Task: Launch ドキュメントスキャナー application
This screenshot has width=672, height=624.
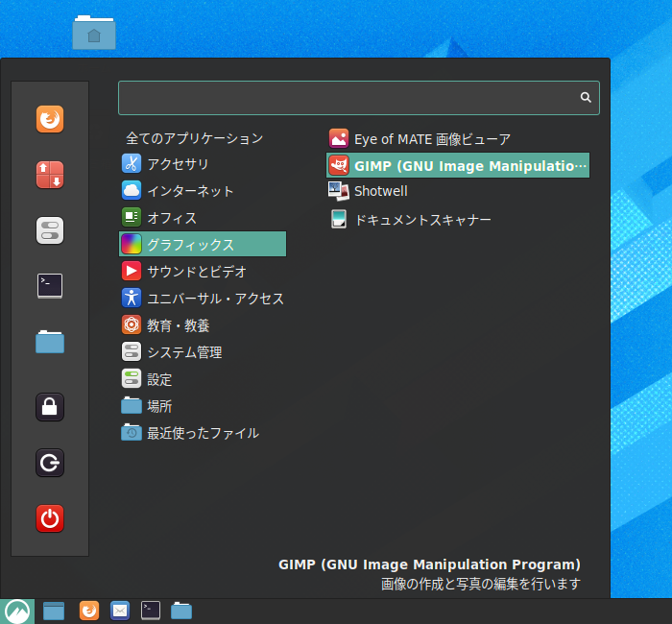Action: (x=458, y=220)
